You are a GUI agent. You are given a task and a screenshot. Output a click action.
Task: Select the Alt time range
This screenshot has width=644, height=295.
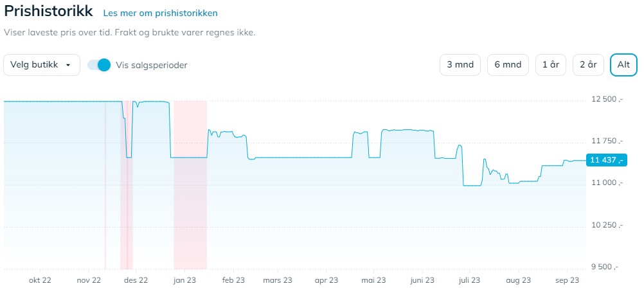[x=623, y=65]
